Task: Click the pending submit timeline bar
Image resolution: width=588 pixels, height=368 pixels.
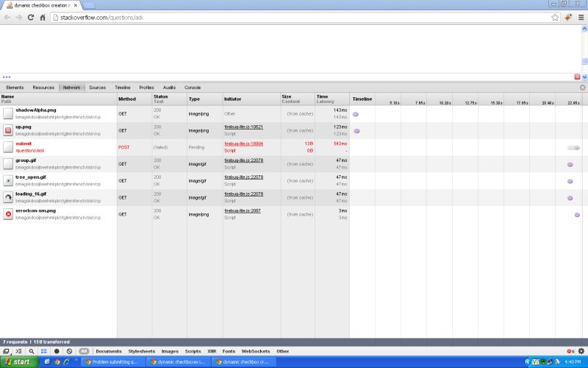Action: tap(574, 148)
